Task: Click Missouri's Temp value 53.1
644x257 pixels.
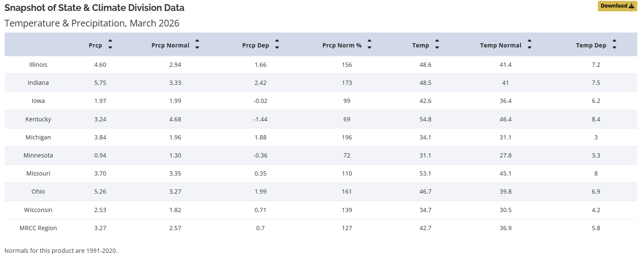Action: [x=426, y=173]
